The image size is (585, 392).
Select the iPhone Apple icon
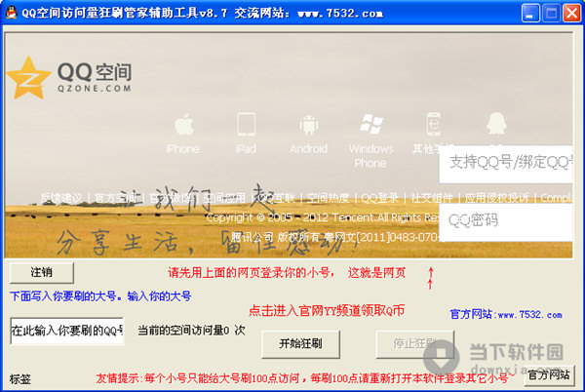click(x=184, y=125)
